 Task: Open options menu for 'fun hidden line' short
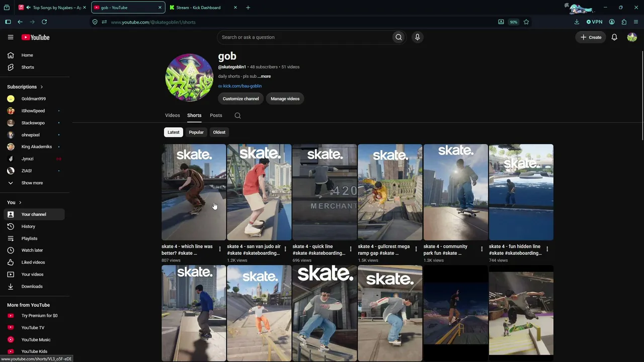click(x=547, y=249)
